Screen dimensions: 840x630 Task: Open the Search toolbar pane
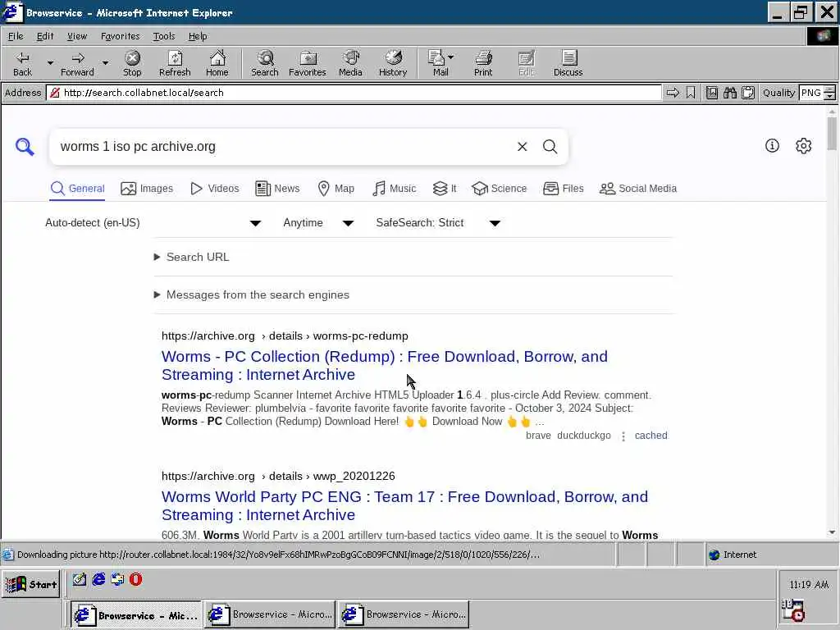tap(265, 64)
